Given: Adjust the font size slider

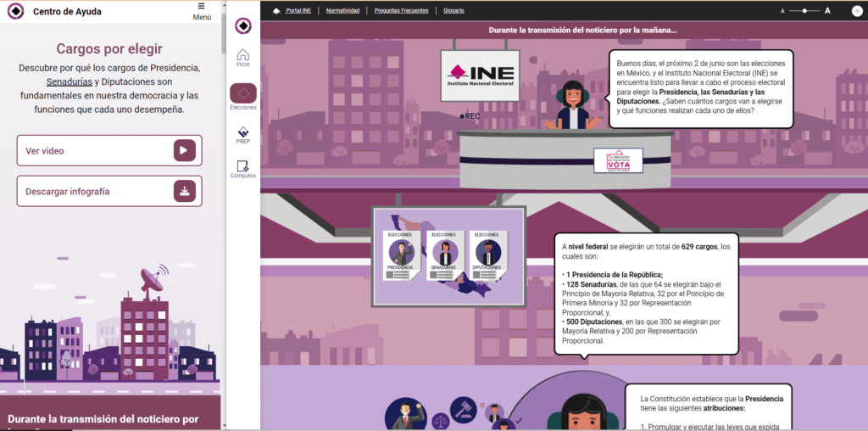Looking at the screenshot, I should click(805, 11).
